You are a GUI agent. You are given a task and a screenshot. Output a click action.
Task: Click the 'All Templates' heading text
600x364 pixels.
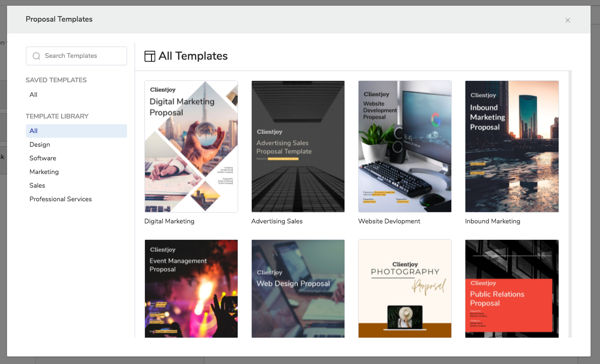[193, 56]
